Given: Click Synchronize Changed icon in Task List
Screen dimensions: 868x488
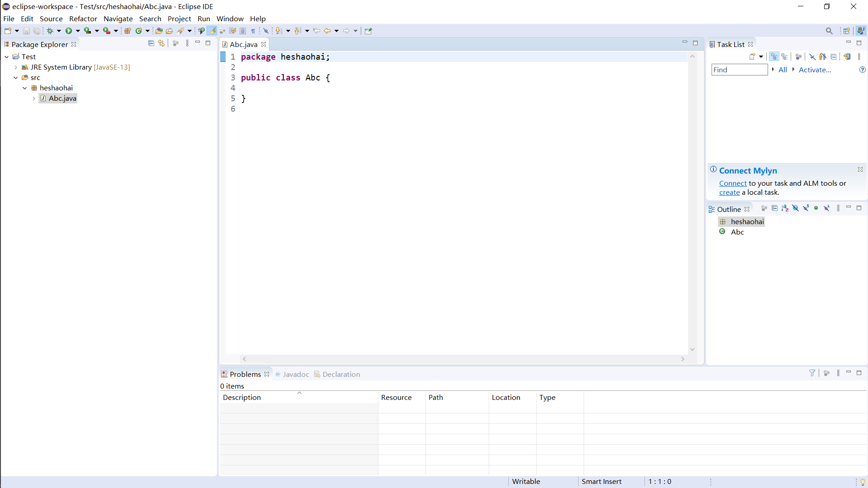Looking at the screenshot, I should [847, 56].
